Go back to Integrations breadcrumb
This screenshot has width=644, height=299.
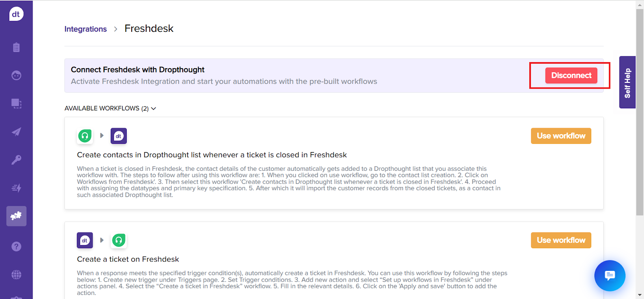[x=85, y=29]
